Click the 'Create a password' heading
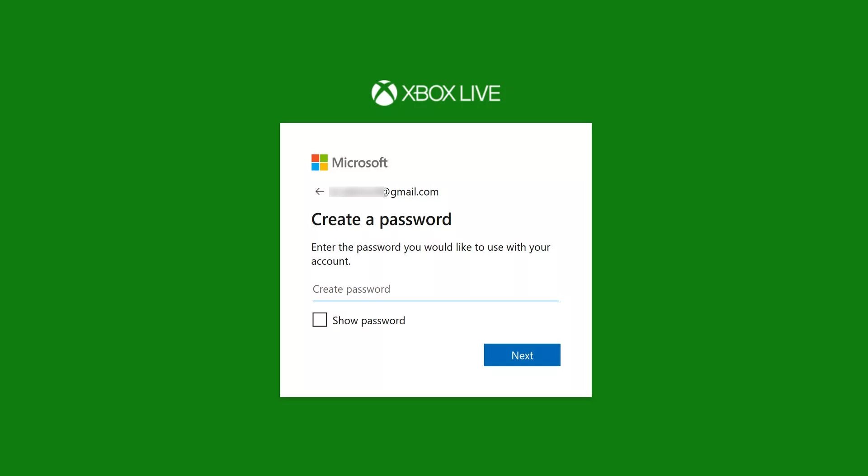 pos(382,219)
